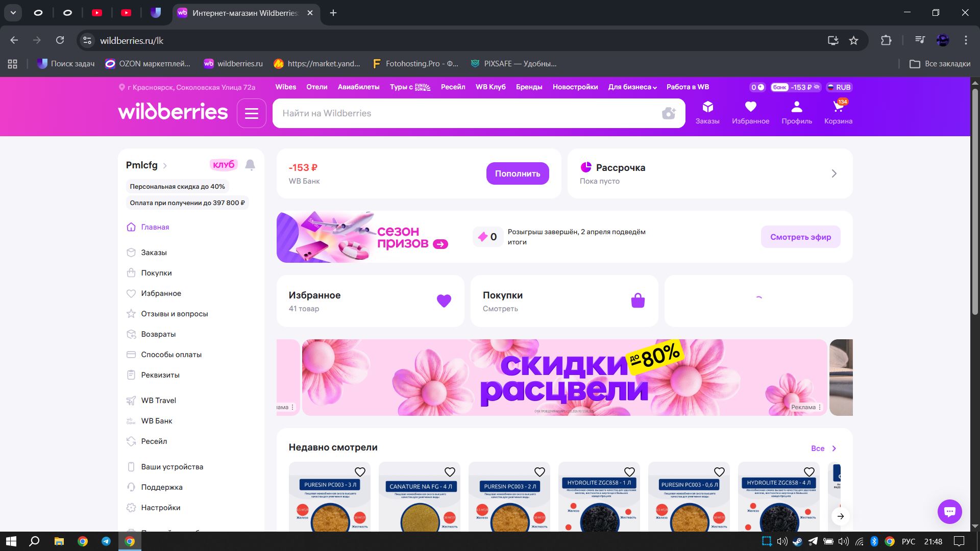This screenshot has width=980, height=551.
Task: Open the Корзина shopping cart icon
Action: click(838, 107)
